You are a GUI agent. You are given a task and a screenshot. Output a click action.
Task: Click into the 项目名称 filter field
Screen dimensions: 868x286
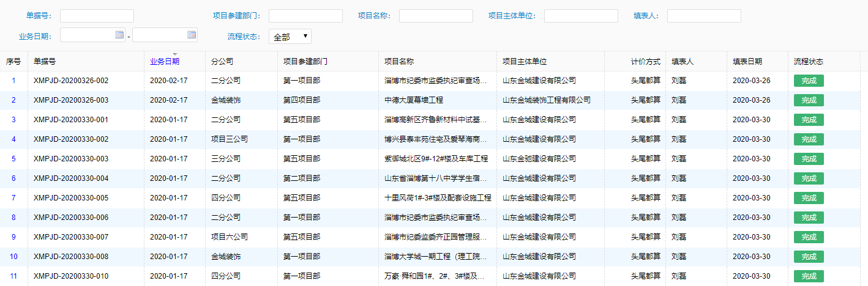(x=436, y=16)
